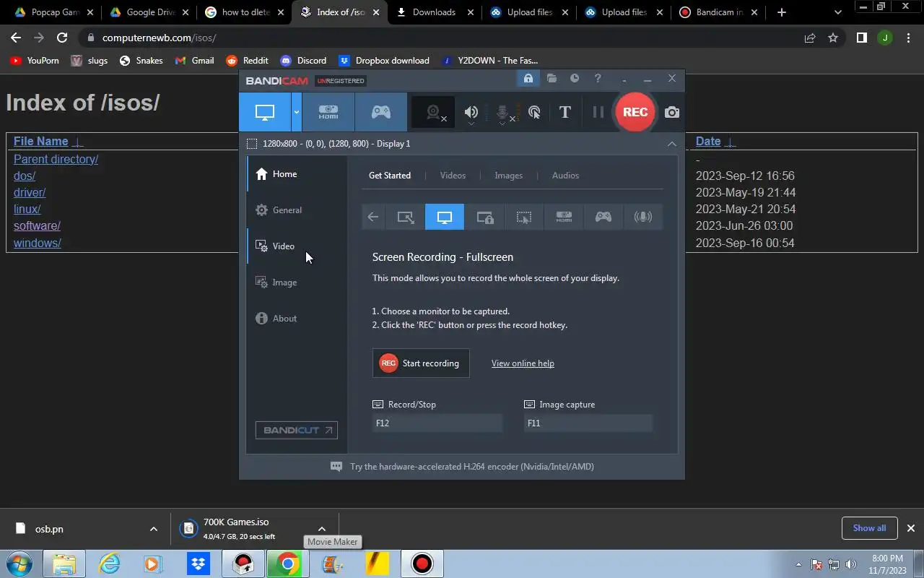
Task: Switch to the Audios tab
Action: pyautogui.click(x=565, y=176)
